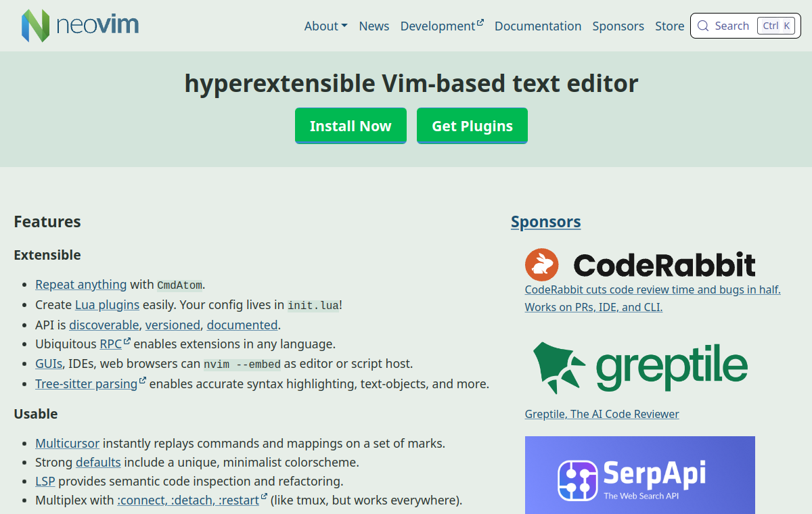Image resolution: width=812 pixels, height=514 pixels.
Task: Follow the discoverable API link
Action: pos(104,325)
